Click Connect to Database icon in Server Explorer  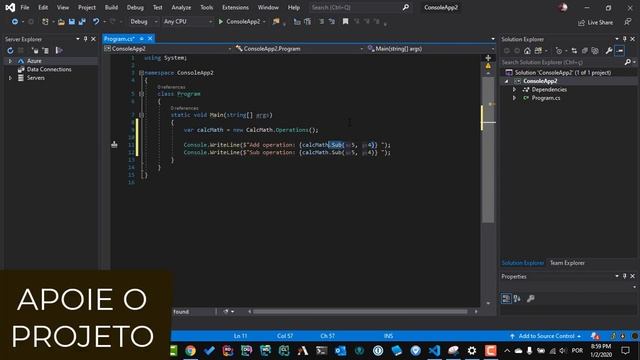(35, 50)
